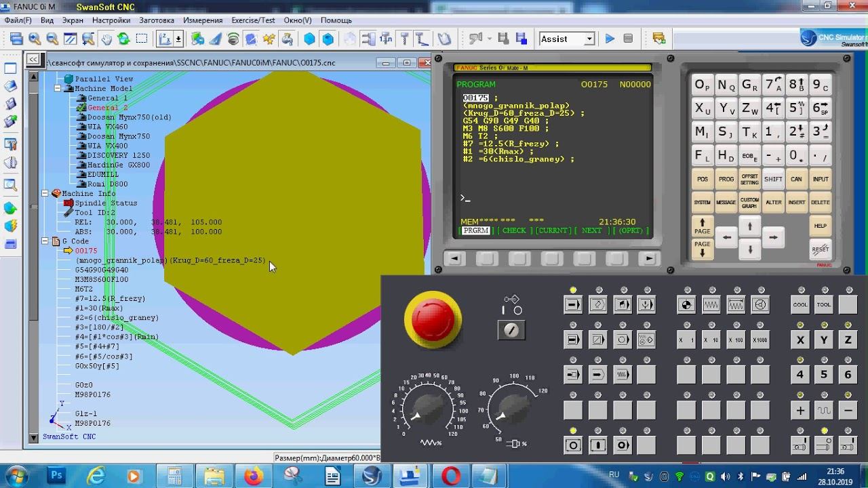Select the X1000 increment key

[x=759, y=340]
